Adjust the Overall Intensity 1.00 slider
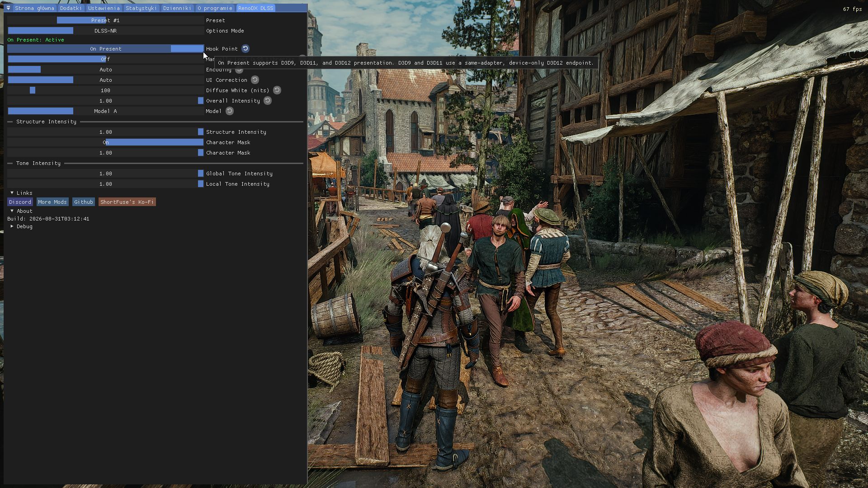Viewport: 868px width, 488px height. click(x=105, y=101)
